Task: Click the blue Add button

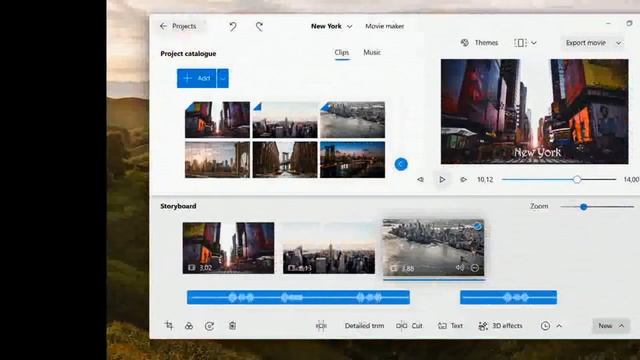Action: tap(197, 78)
